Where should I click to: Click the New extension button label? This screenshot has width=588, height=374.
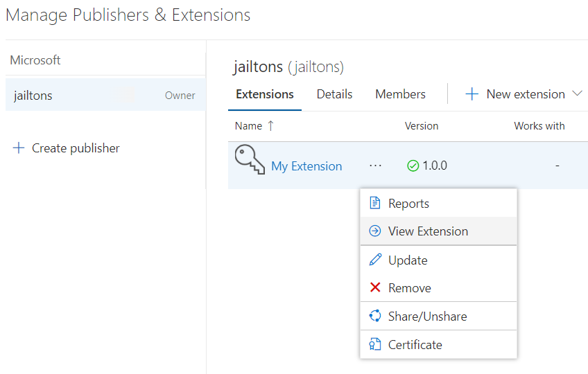point(526,94)
